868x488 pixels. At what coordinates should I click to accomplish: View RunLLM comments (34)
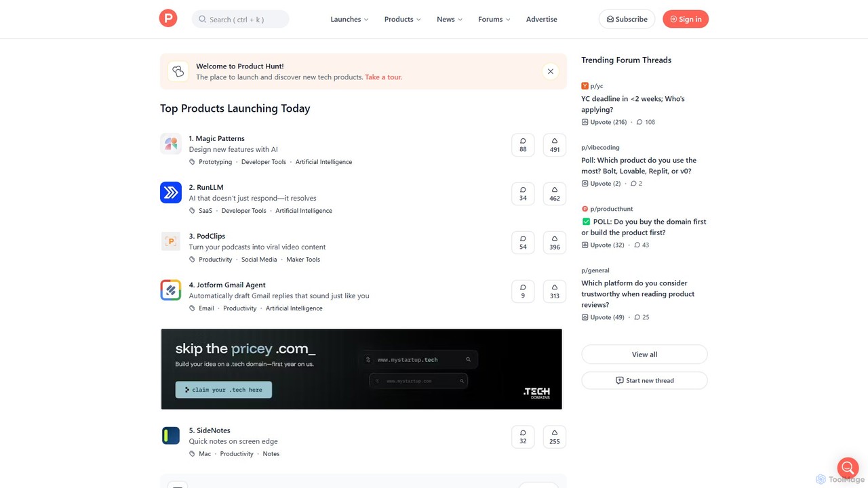point(523,194)
